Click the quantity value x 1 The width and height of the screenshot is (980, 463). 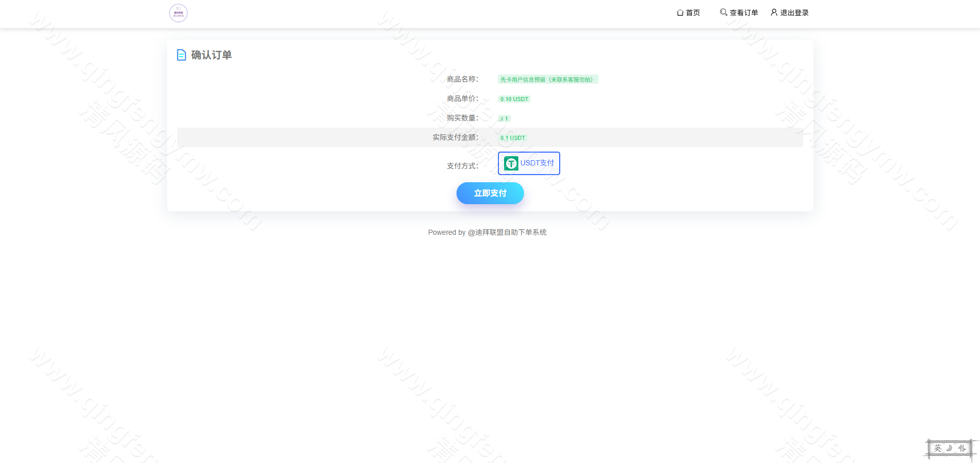(x=504, y=118)
